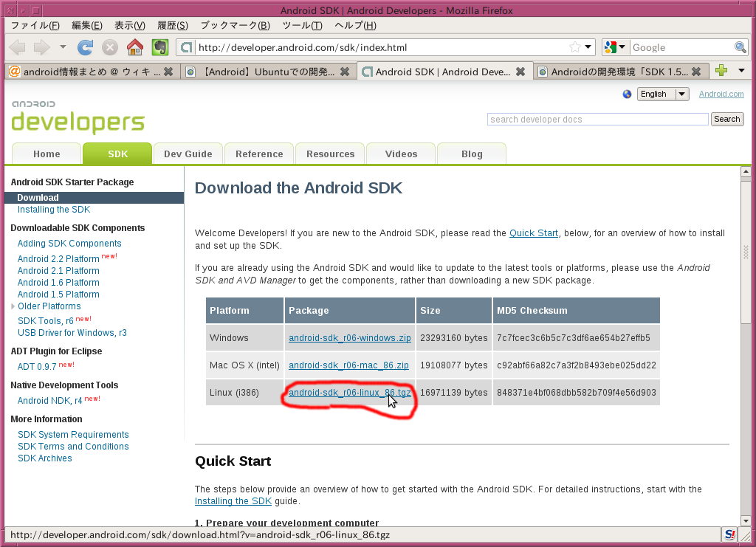Open search engine selector dropdown

click(x=622, y=47)
